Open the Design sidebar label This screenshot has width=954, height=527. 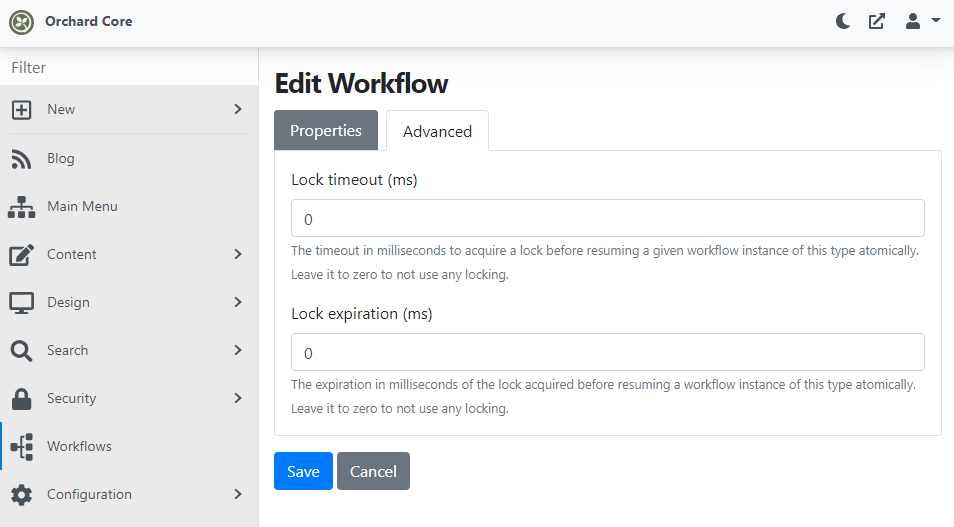point(68,302)
